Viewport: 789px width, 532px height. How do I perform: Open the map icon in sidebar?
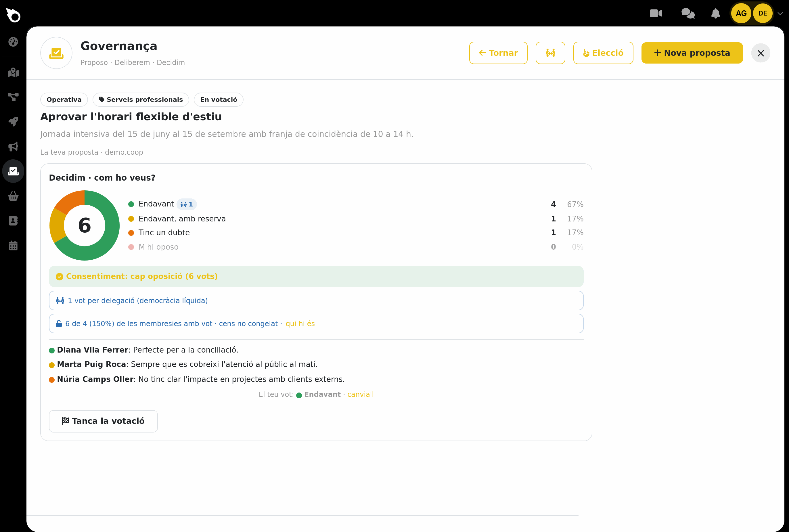13,72
